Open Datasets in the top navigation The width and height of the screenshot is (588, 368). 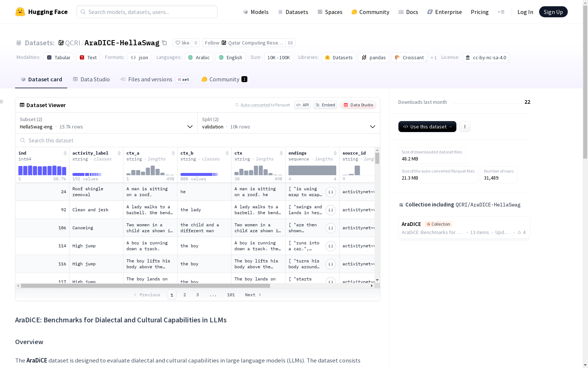tap(293, 12)
